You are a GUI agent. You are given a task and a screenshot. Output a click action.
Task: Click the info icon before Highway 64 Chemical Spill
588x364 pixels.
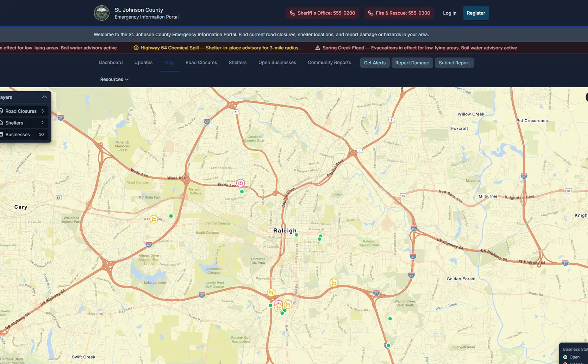click(x=136, y=48)
